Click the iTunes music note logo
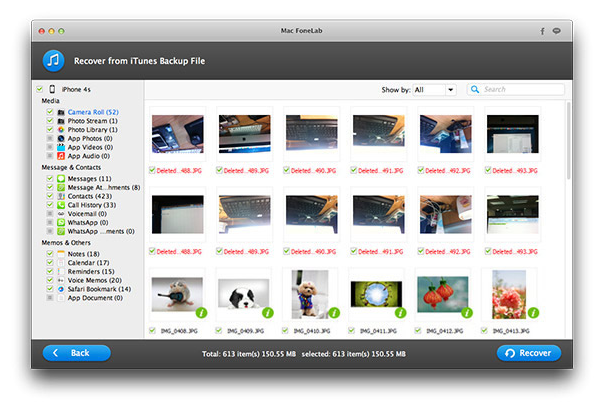 (x=54, y=60)
